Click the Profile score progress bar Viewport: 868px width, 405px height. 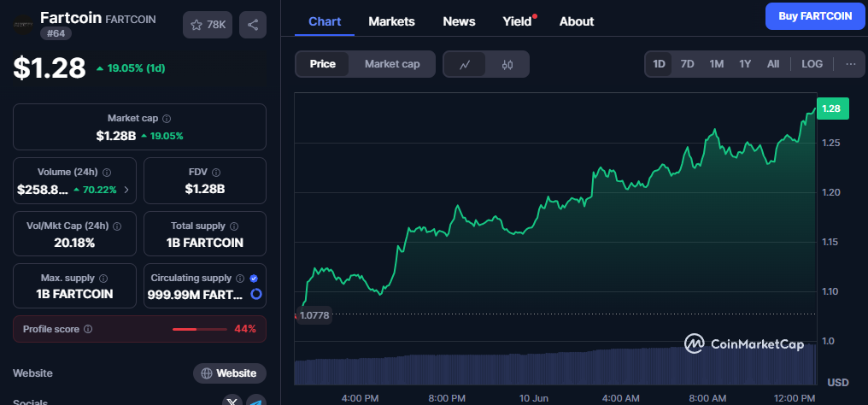199,329
